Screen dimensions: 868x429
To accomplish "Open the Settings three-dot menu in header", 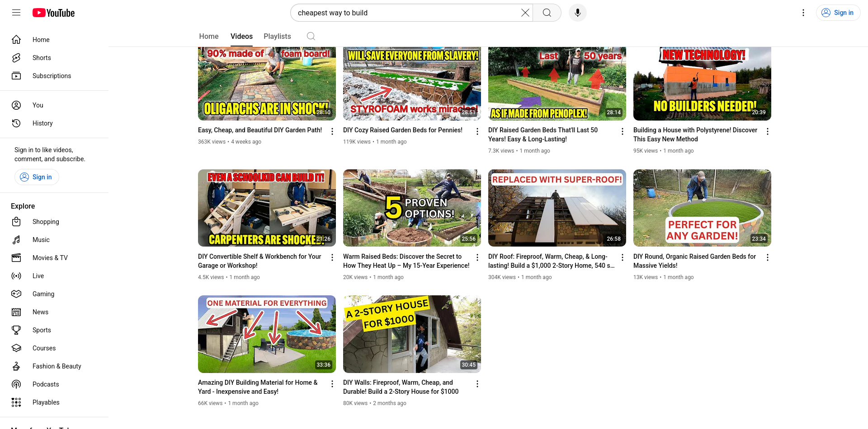I will tap(803, 13).
